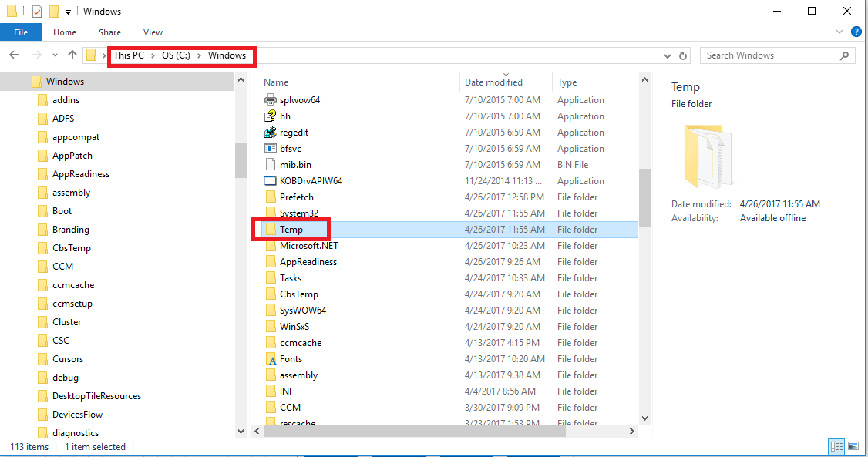Select the hh help application icon
The image size is (868, 457).
coord(270,116)
